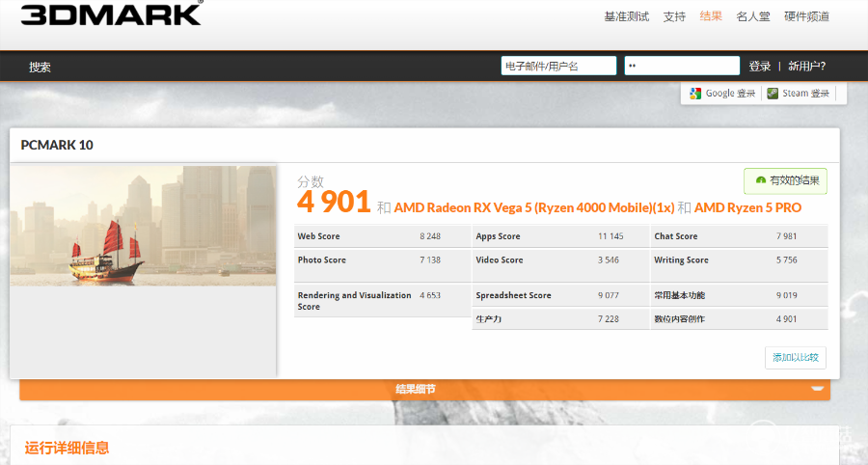Click the Photo Score row
868x465 pixels.
pyautogui.click(x=382, y=265)
